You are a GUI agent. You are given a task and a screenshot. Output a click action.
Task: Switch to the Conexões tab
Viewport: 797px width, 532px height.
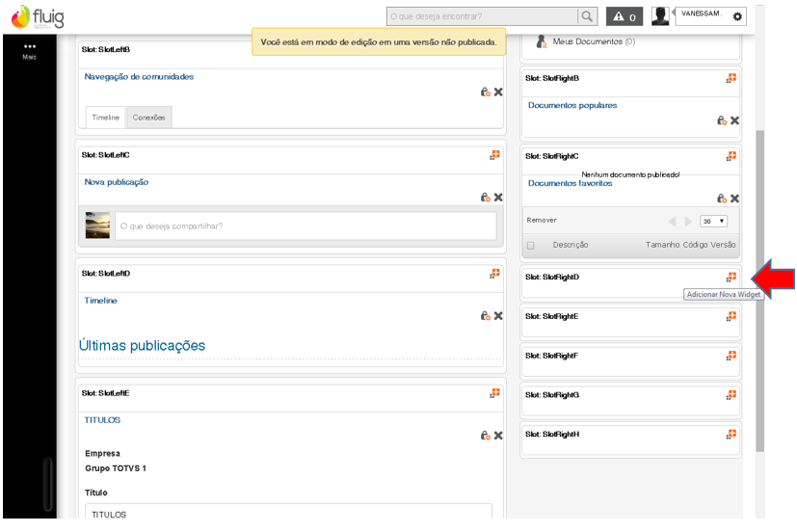[149, 118]
